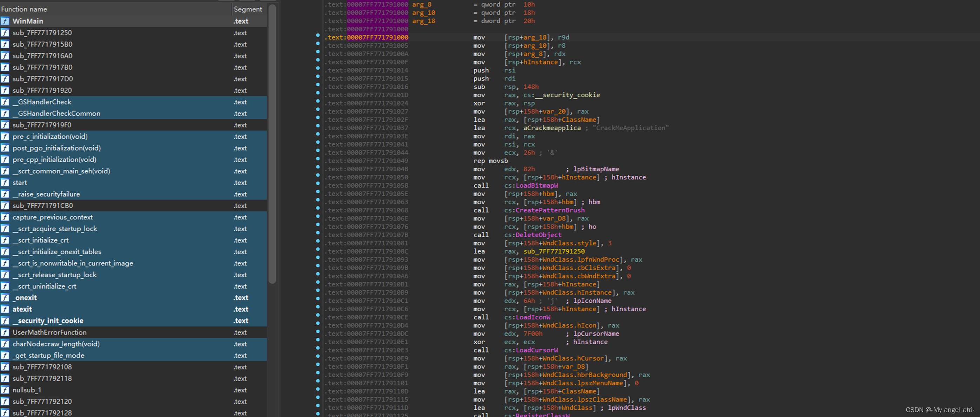Click the __security_cookie operand
The height and width of the screenshot is (417, 980).
coord(567,95)
